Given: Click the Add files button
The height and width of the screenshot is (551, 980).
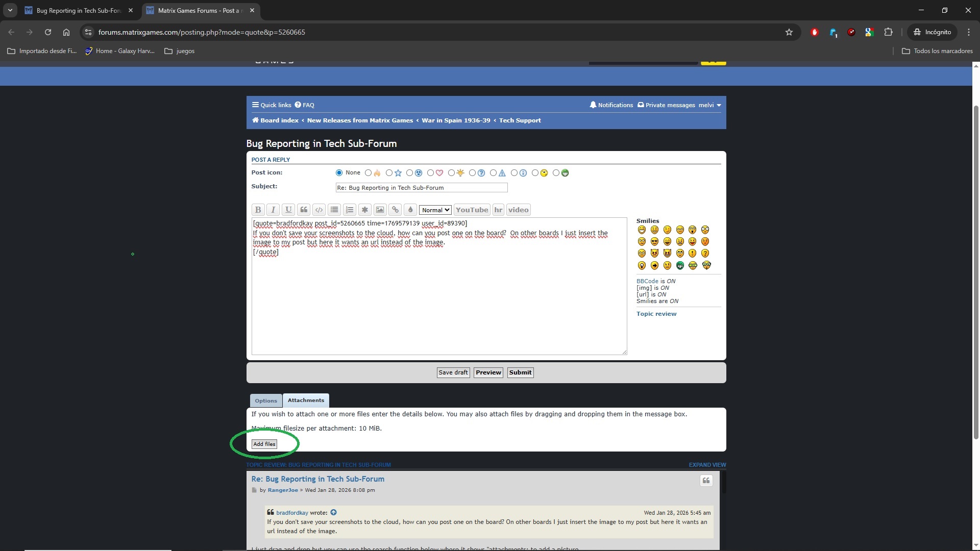Looking at the screenshot, I should [264, 444].
